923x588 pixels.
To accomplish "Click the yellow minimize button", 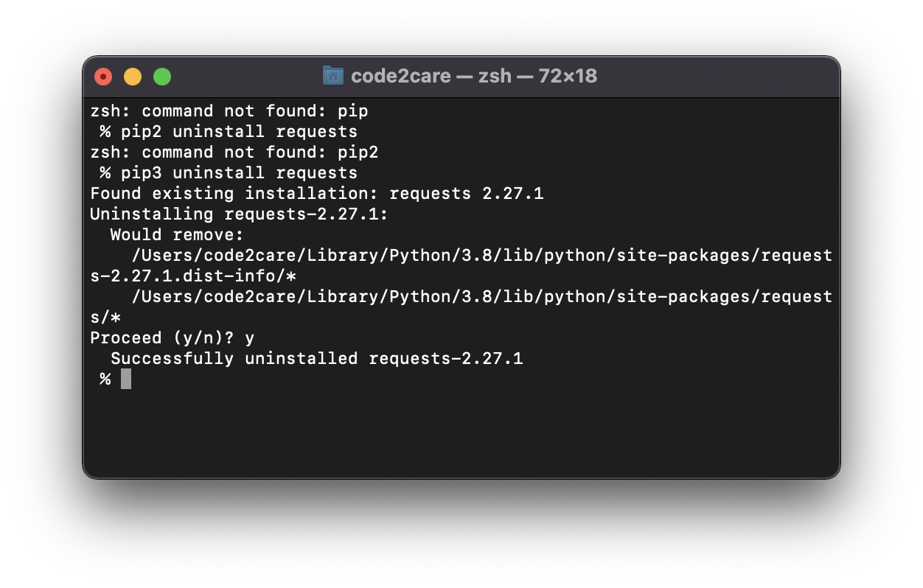I will click(x=132, y=76).
